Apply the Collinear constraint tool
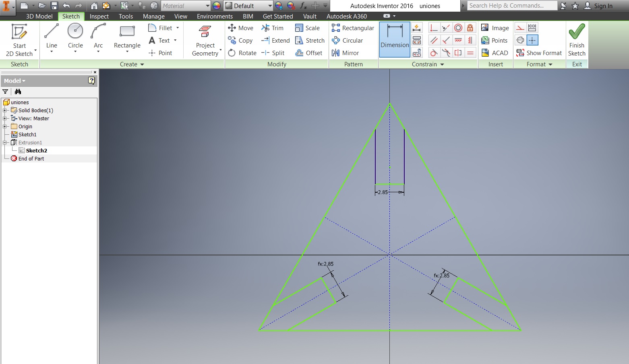The height and width of the screenshot is (364, 629). coord(446,28)
